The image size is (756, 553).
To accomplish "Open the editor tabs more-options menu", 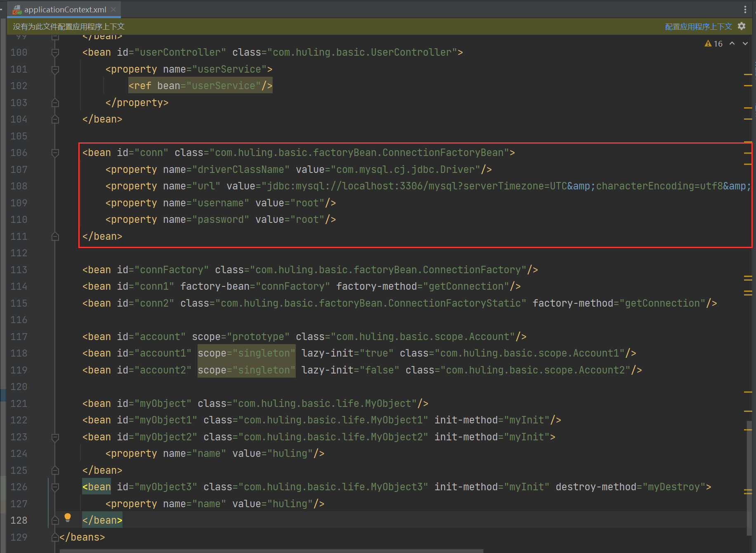I will coord(745,9).
